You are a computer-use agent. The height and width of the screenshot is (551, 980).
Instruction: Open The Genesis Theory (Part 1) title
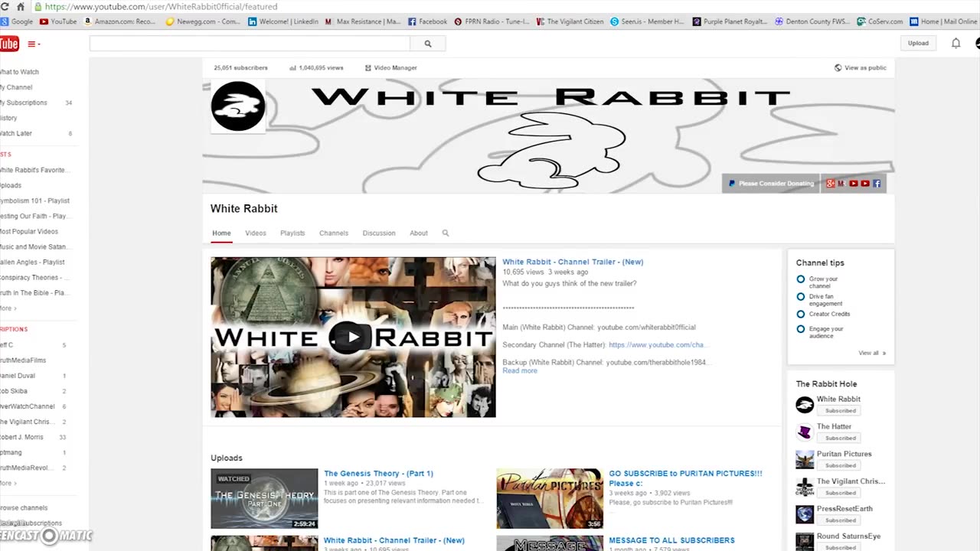click(x=378, y=474)
